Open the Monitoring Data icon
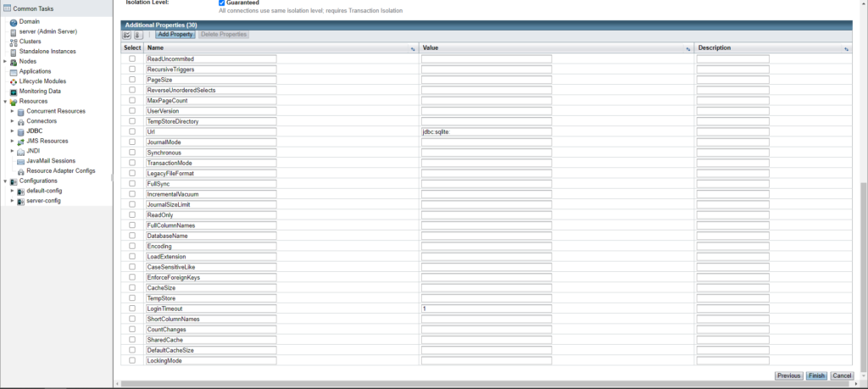The height and width of the screenshot is (389, 868). tap(14, 92)
